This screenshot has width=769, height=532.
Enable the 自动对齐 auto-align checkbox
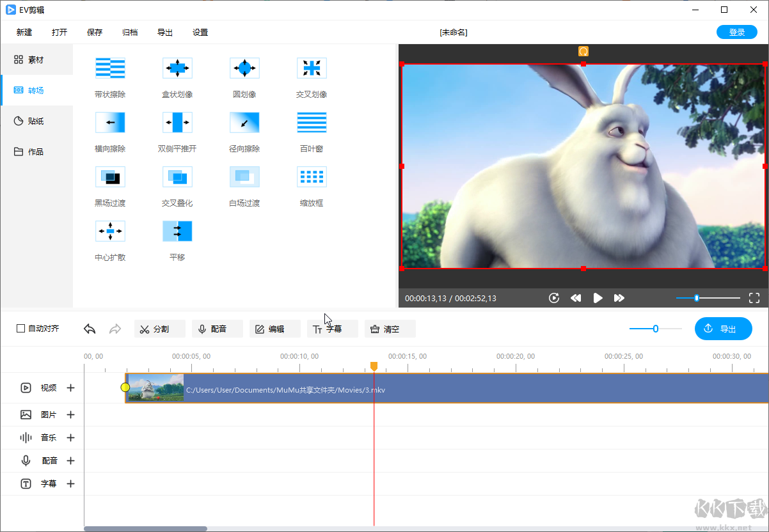[x=21, y=329]
